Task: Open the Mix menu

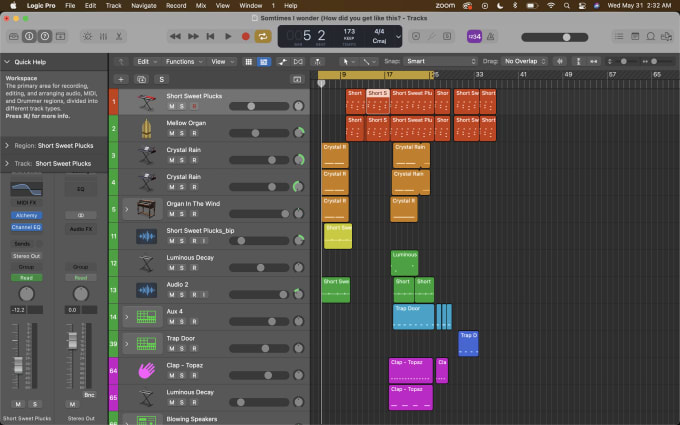Action: point(201,6)
